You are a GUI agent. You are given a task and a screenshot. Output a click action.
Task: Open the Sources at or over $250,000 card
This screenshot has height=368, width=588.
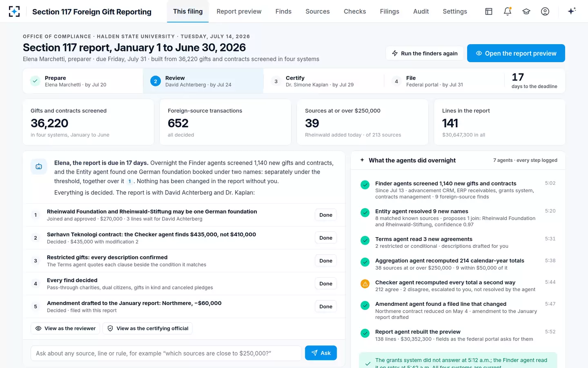pos(363,122)
